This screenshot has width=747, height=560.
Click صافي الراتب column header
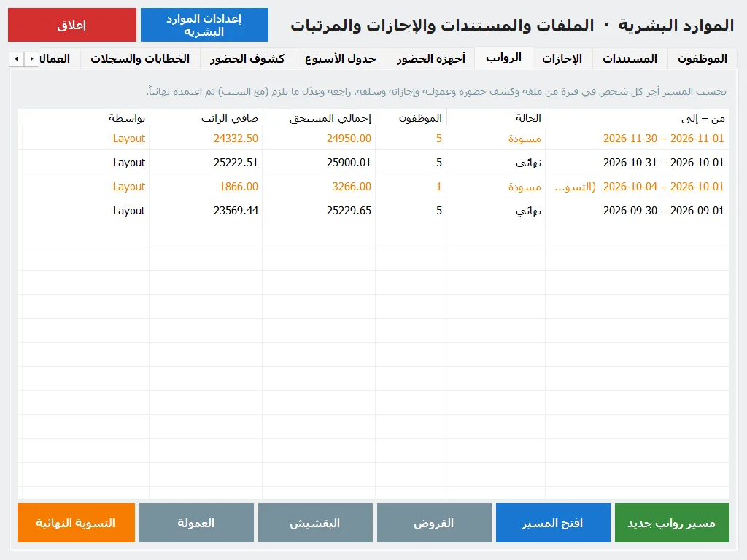pos(206,118)
